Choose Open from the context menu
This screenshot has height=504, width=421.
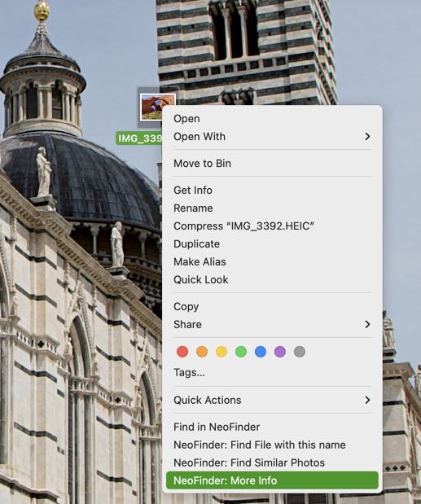[272, 119]
